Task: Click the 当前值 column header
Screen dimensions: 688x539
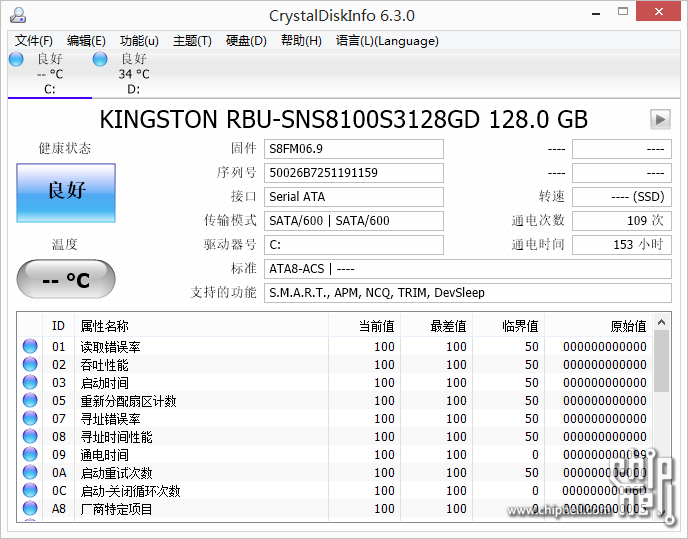Action: (x=364, y=326)
